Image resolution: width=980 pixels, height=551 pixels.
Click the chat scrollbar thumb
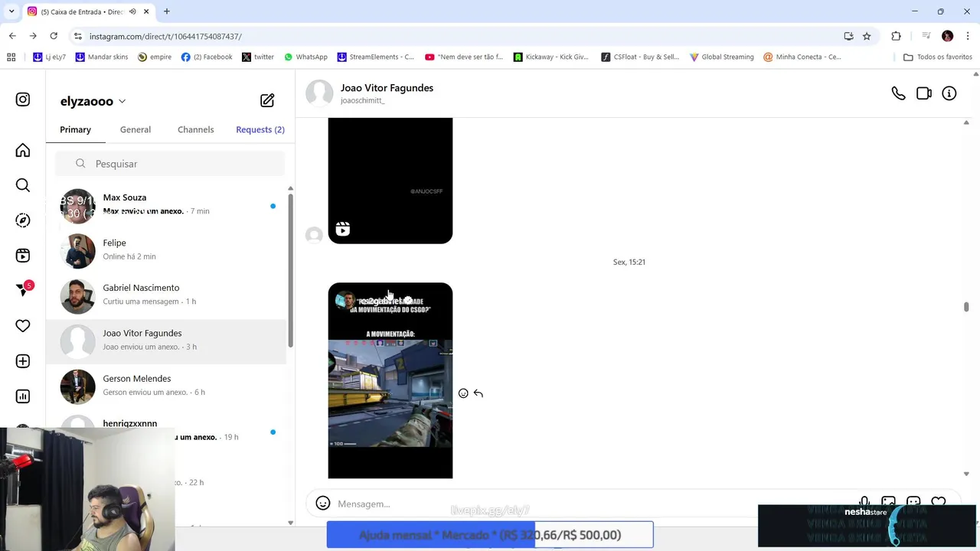966,307
